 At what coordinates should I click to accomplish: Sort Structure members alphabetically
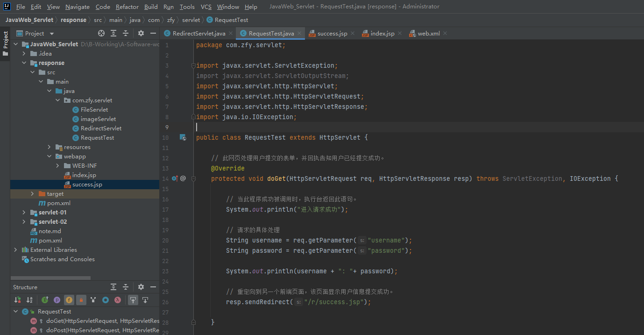pyautogui.click(x=29, y=300)
